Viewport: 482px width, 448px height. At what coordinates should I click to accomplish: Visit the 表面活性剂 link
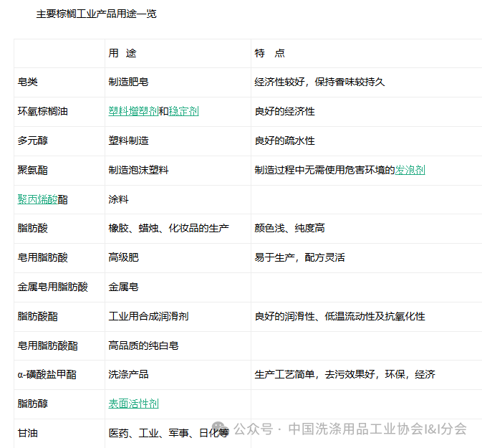[133, 404]
